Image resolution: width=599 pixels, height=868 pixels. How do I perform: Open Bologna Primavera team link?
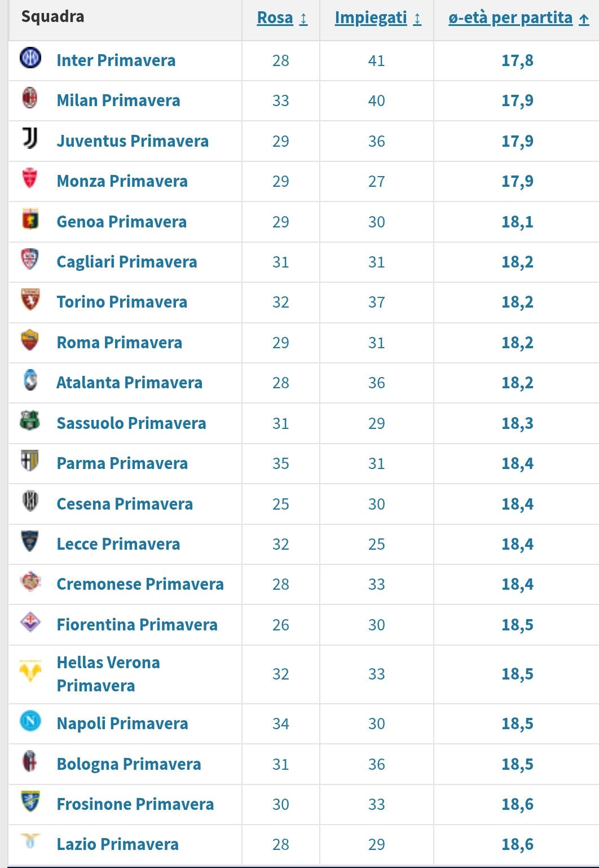(x=129, y=764)
